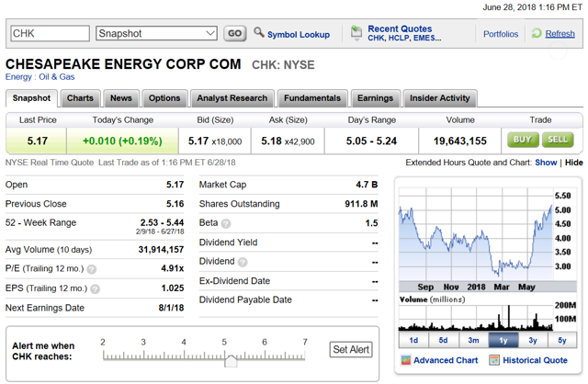
Task: Select the 3y chart range
Action: (533, 340)
